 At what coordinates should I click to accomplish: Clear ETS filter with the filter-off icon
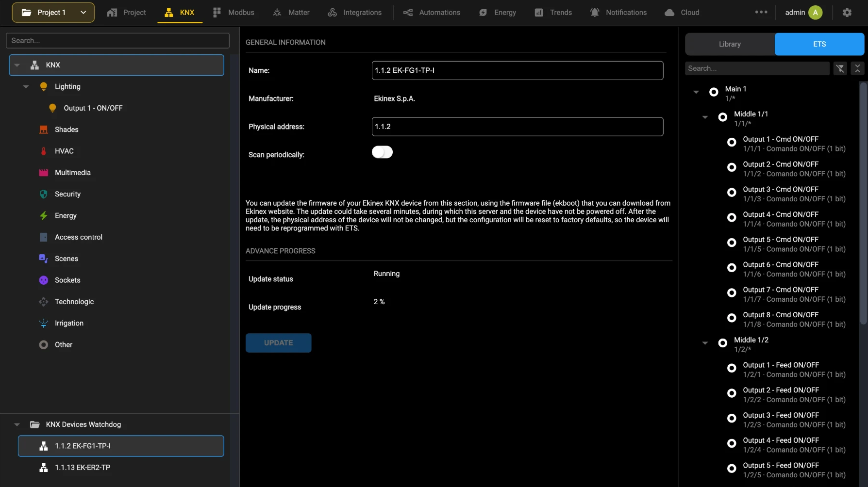[840, 68]
